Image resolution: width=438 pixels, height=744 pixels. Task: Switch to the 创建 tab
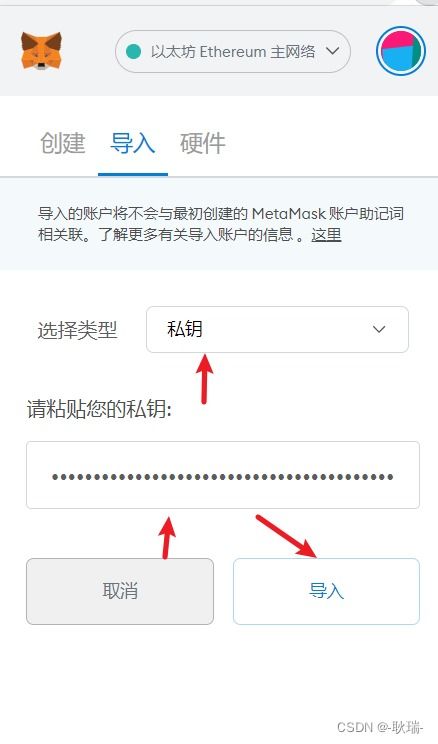click(x=63, y=143)
